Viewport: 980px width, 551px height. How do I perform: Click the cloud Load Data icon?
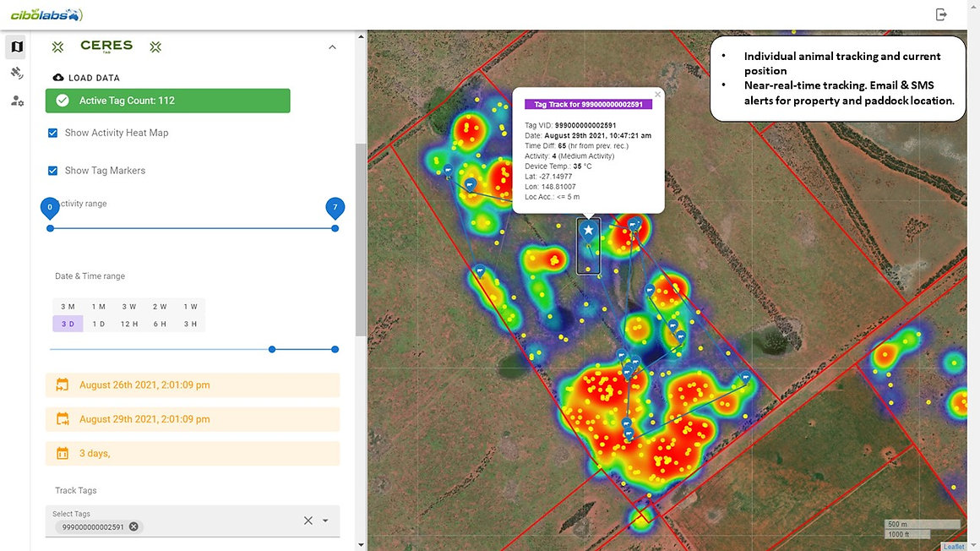[x=58, y=78]
